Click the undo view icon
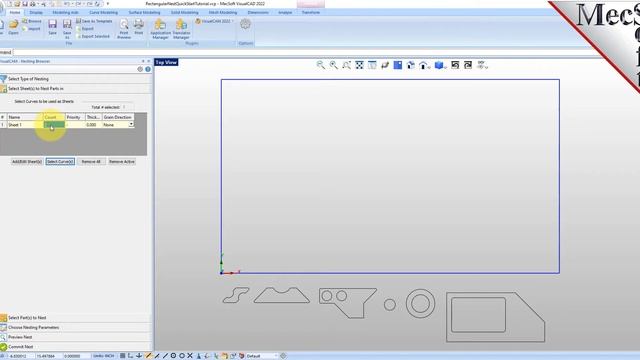The height and width of the screenshot is (360, 640). pyautogui.click(x=455, y=65)
